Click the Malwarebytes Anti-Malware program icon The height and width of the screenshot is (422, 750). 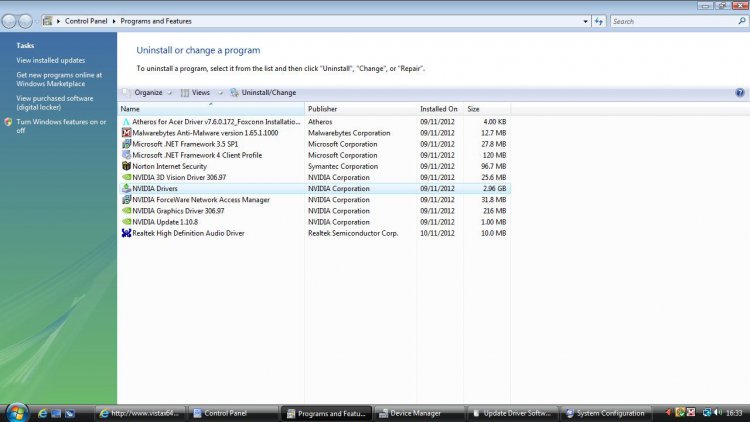point(126,133)
